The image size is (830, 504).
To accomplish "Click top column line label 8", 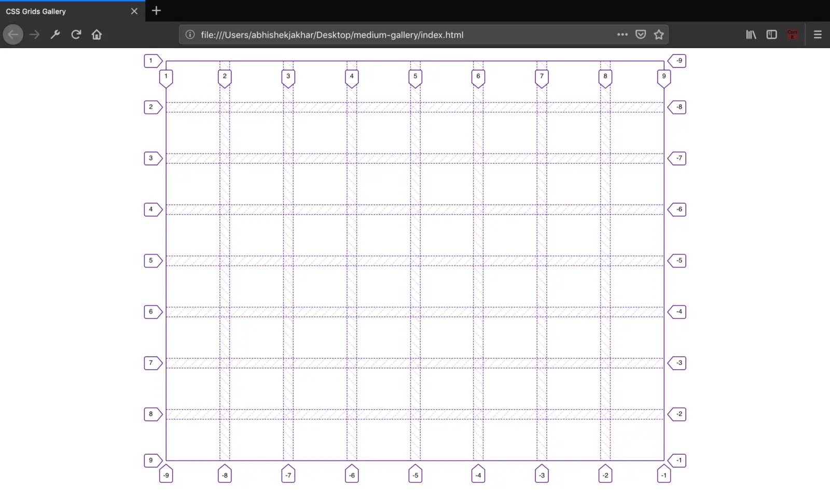I will coord(605,78).
